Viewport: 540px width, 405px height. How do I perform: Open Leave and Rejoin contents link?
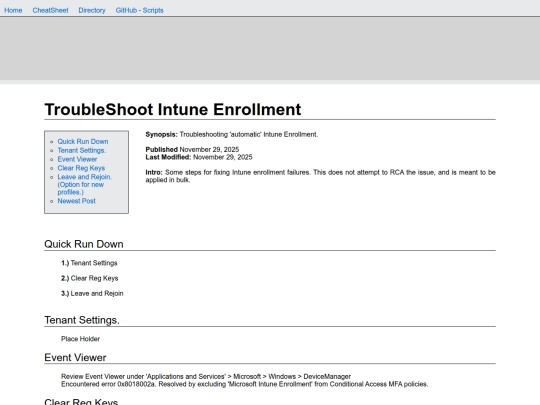point(85,184)
